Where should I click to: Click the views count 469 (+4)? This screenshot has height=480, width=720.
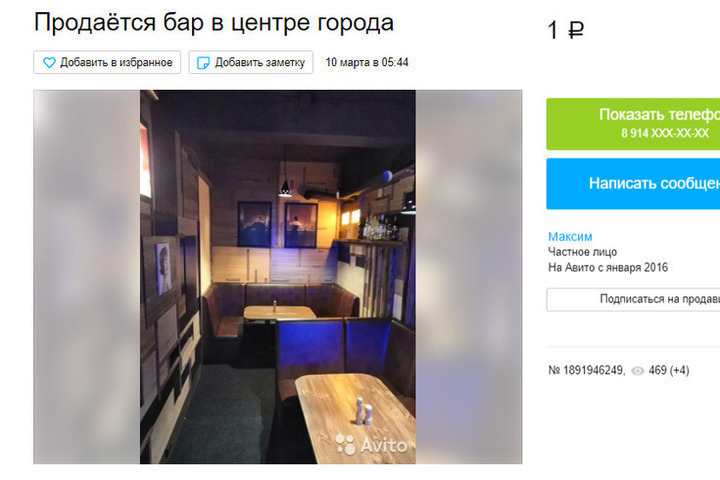coord(669,370)
